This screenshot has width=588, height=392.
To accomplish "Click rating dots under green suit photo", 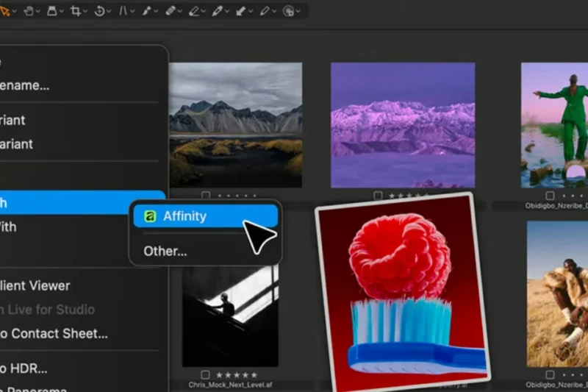I will [x=574, y=196].
